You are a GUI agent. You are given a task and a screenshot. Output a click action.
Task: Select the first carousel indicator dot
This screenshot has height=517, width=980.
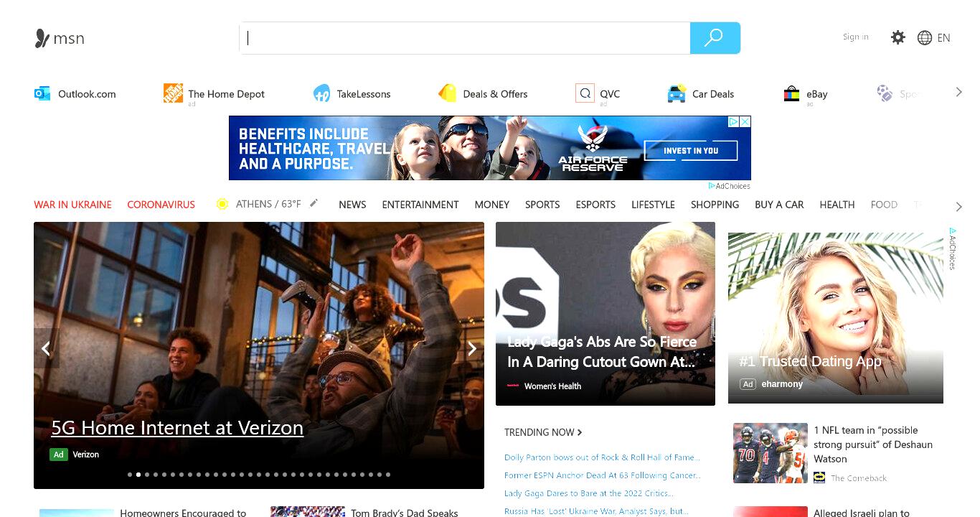click(130, 475)
